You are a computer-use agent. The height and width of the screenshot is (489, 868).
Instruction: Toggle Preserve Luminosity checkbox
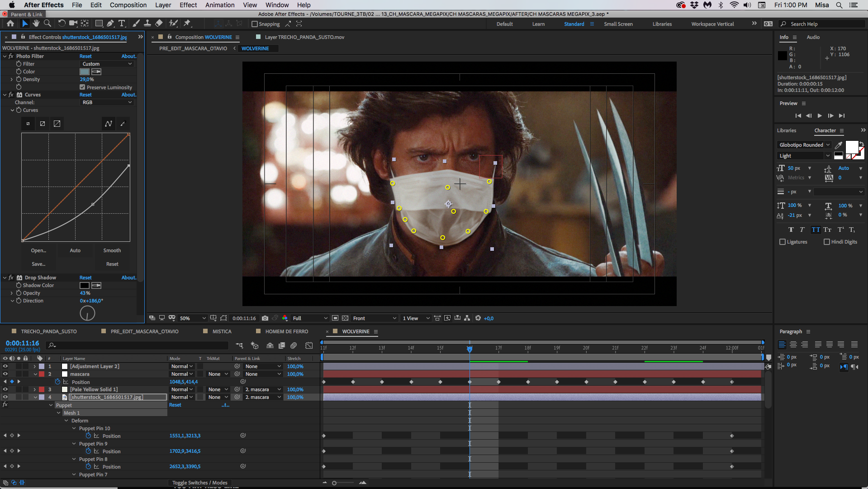click(82, 87)
